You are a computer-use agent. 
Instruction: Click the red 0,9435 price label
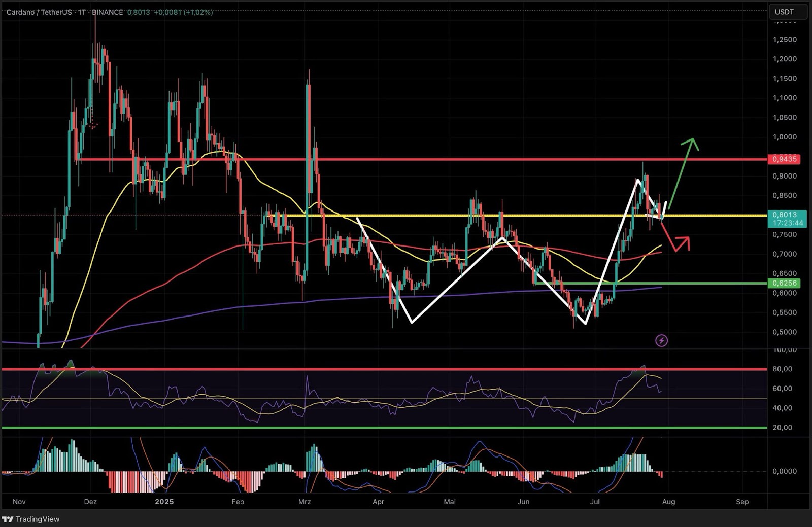[784, 159]
